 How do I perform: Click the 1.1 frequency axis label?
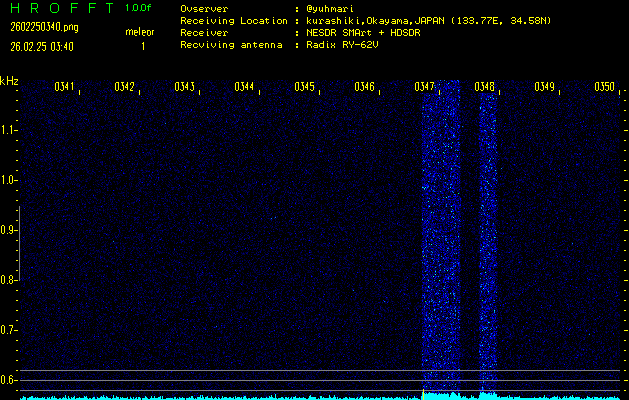pos(8,130)
